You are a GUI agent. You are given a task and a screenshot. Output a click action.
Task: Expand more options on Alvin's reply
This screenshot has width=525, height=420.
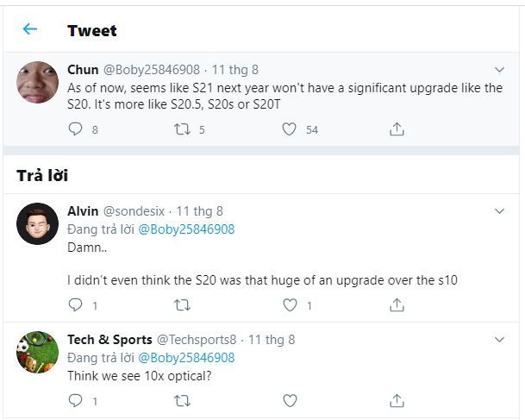click(x=499, y=211)
